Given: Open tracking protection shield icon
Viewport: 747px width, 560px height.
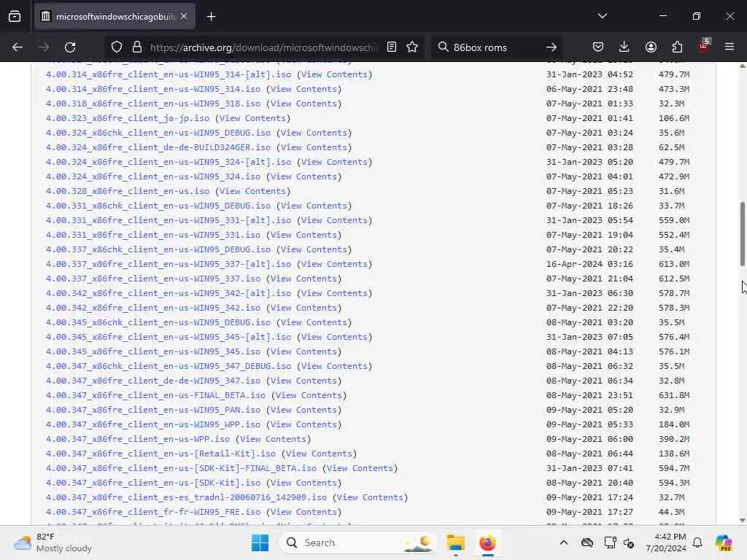Looking at the screenshot, I should click(116, 47).
